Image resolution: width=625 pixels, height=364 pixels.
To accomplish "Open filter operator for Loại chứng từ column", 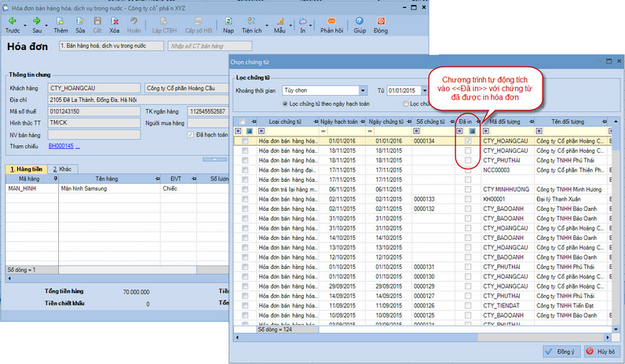I will coord(261,131).
